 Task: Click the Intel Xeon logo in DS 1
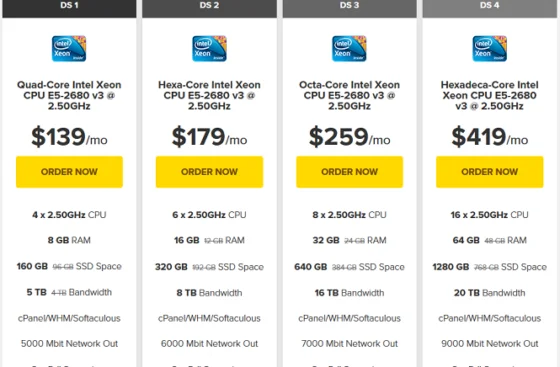[69, 49]
